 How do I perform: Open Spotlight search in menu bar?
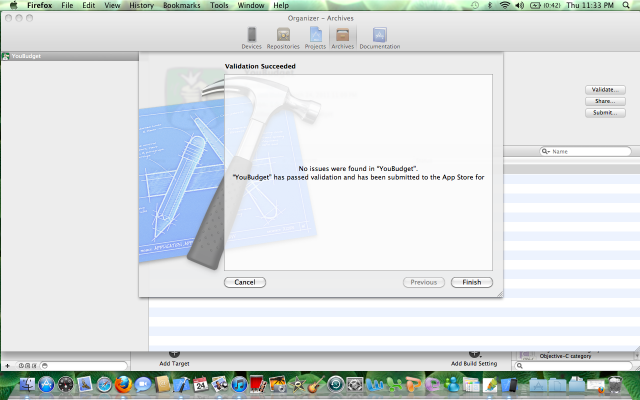click(x=626, y=5)
